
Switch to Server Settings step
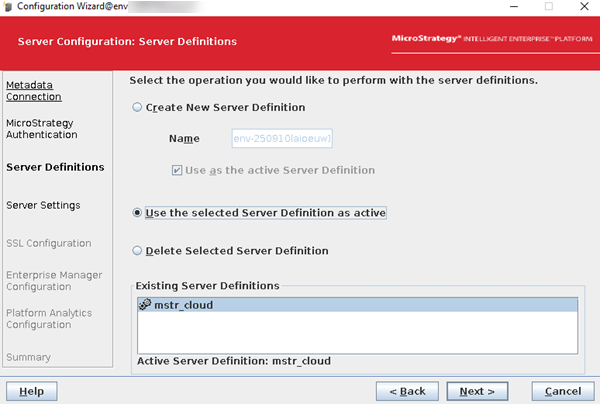tap(43, 205)
